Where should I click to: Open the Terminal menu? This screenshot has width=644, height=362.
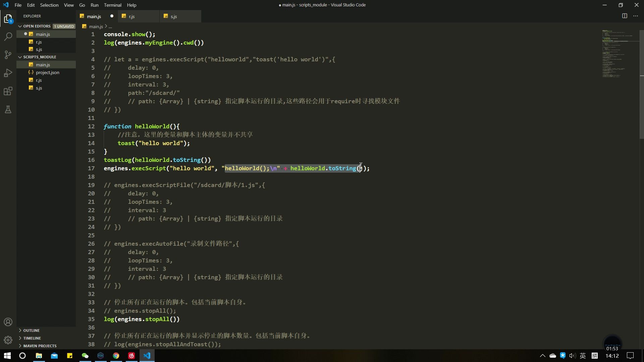click(112, 5)
